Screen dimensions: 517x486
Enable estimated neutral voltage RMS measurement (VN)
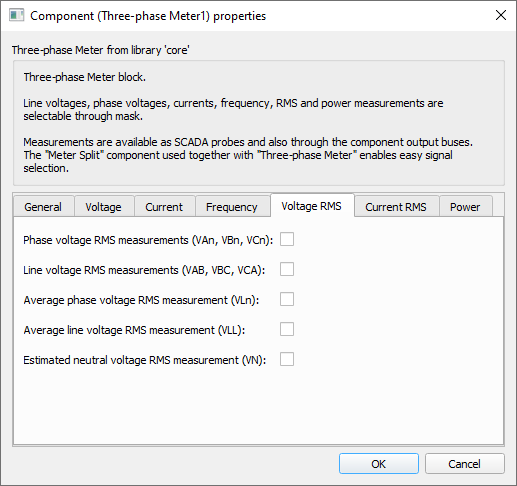click(x=287, y=359)
